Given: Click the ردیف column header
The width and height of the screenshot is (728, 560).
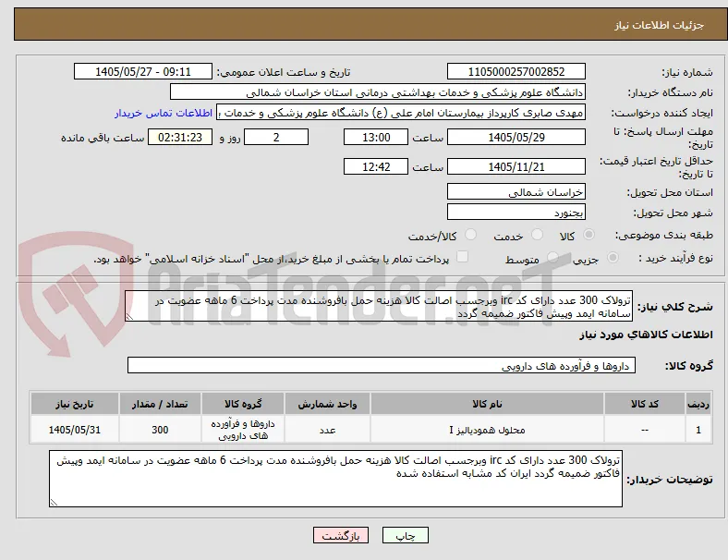Looking at the screenshot, I should 698,404.
